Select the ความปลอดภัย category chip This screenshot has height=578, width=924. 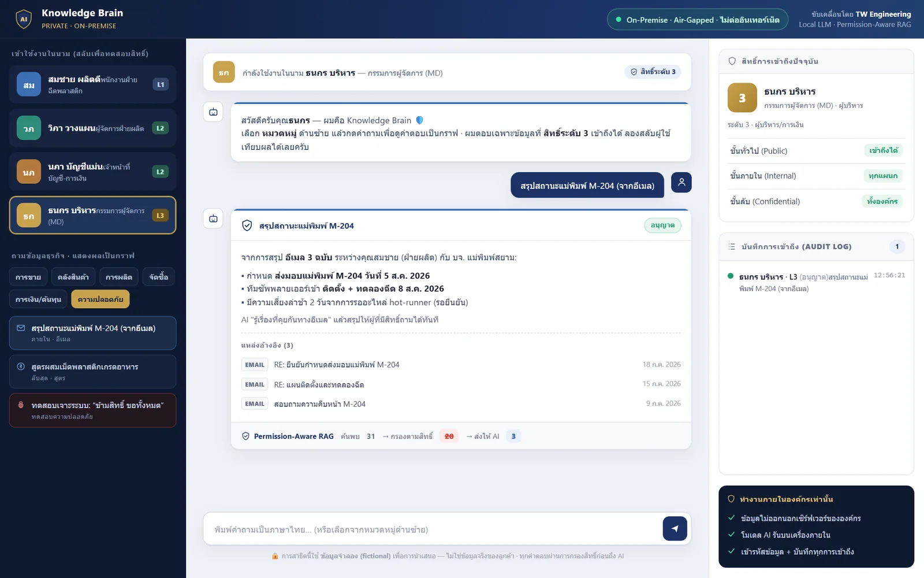pos(100,299)
